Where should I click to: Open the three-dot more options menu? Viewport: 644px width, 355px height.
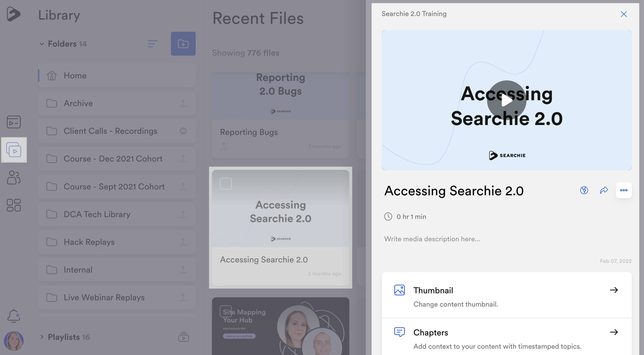[623, 190]
